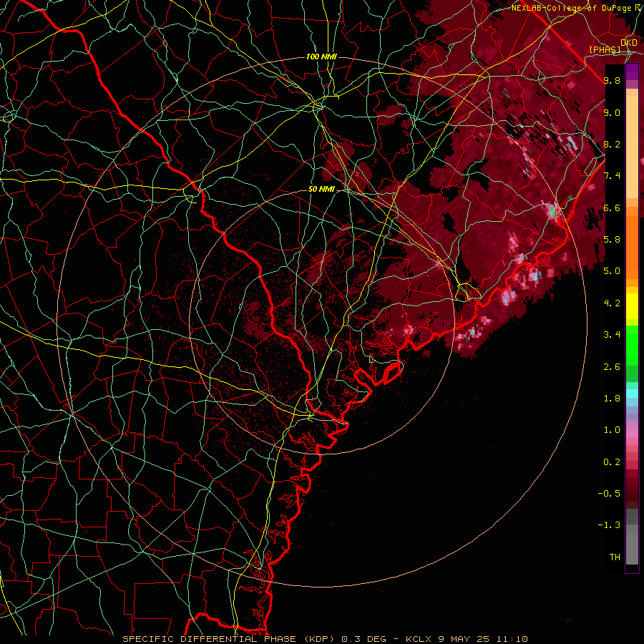
Task: Click the 1.8 value on the scale
Action: pos(612,399)
